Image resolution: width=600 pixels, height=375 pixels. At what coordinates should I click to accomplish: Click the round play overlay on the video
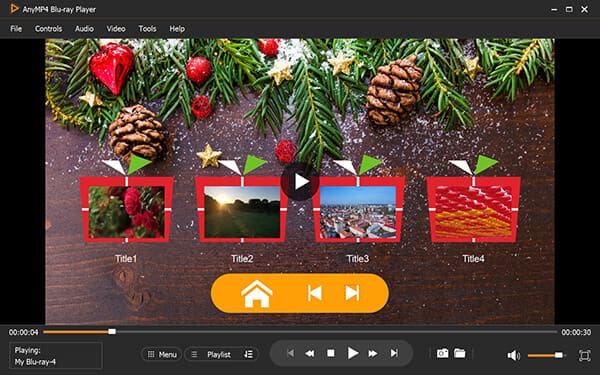click(300, 182)
